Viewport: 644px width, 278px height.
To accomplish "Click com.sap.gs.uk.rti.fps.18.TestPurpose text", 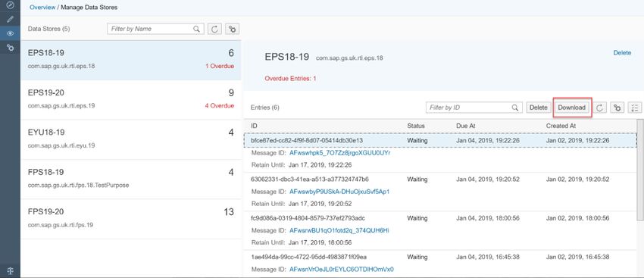I will (79, 185).
